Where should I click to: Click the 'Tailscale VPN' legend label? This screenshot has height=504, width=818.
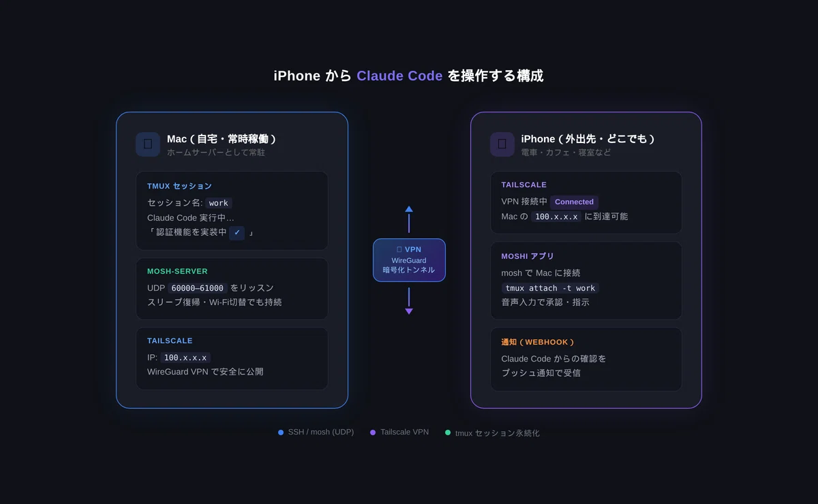tap(404, 432)
